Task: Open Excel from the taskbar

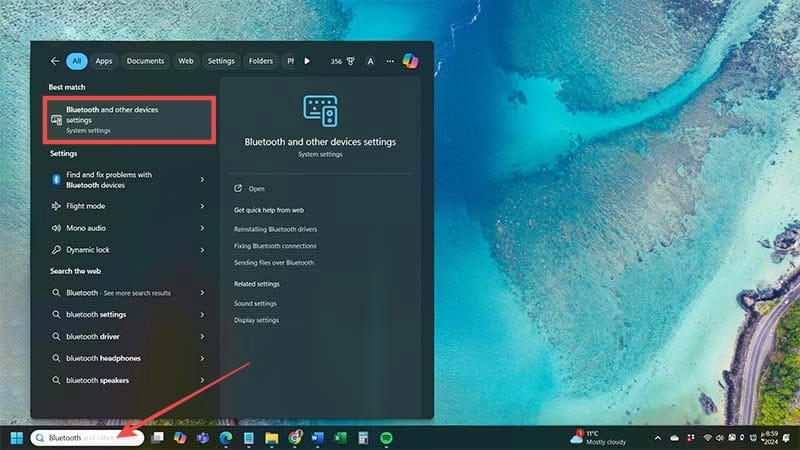Action: point(341,438)
